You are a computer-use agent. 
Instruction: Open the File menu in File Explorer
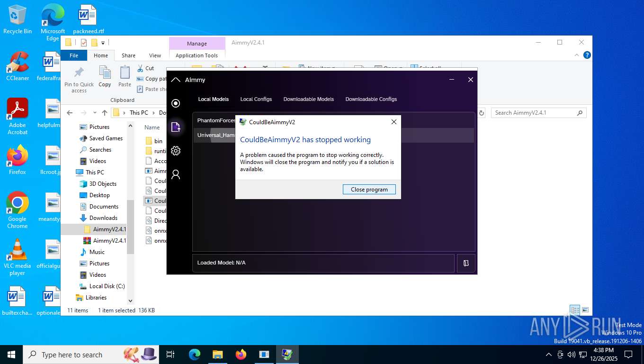pos(74,55)
